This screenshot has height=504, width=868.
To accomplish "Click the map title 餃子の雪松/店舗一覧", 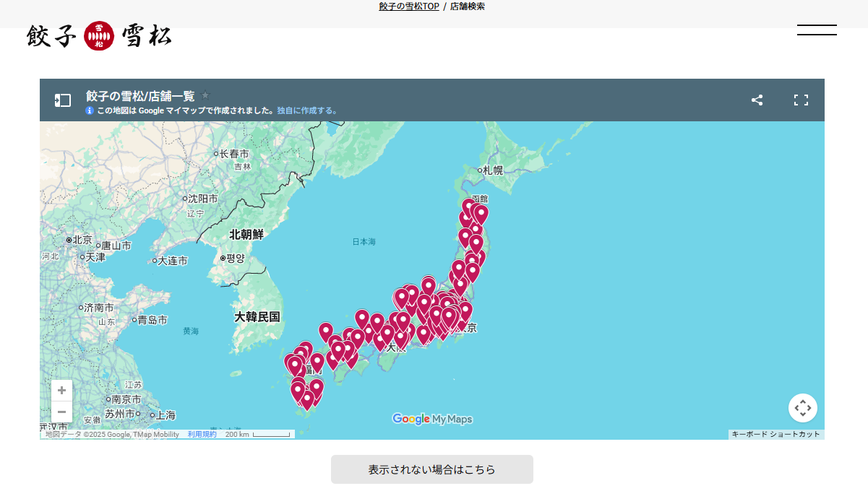I will coord(140,96).
